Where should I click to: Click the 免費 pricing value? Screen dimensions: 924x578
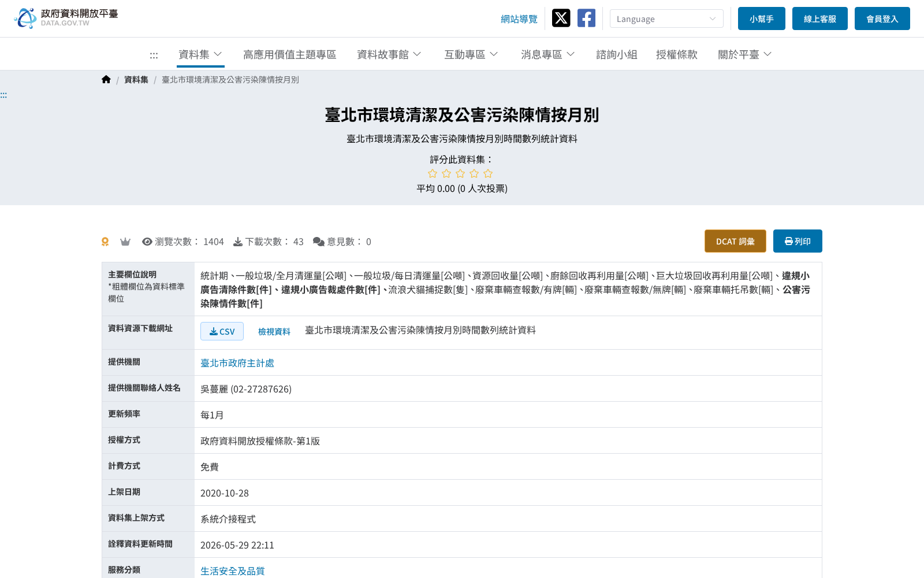tap(210, 467)
